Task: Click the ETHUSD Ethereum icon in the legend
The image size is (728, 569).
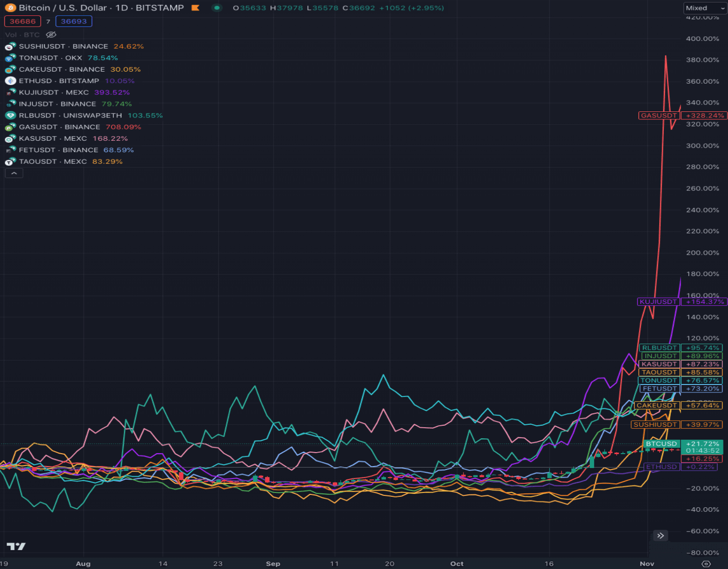Action: [10, 81]
